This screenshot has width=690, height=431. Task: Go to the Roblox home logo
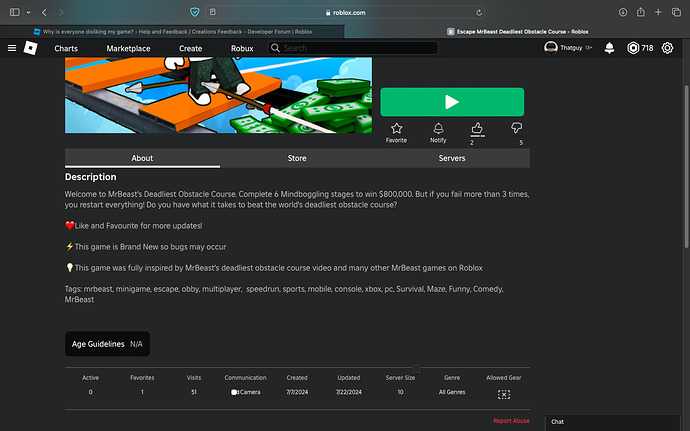coord(30,48)
